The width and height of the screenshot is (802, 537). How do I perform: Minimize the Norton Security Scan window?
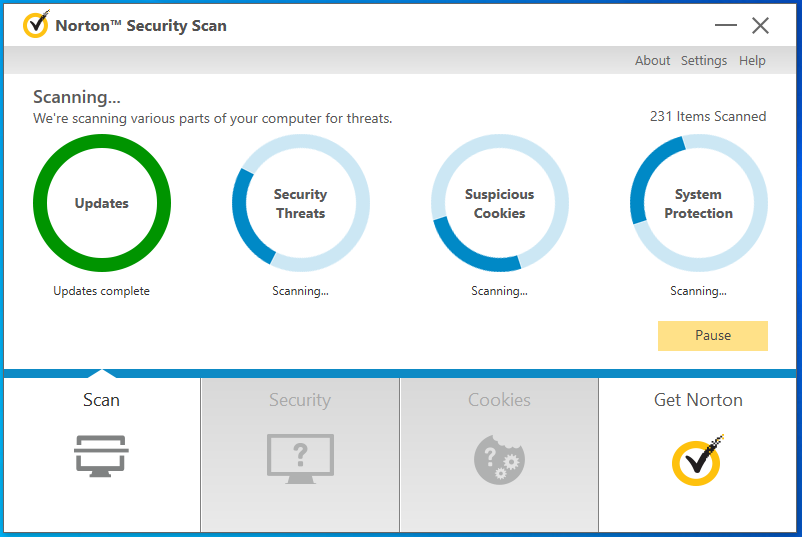click(726, 26)
